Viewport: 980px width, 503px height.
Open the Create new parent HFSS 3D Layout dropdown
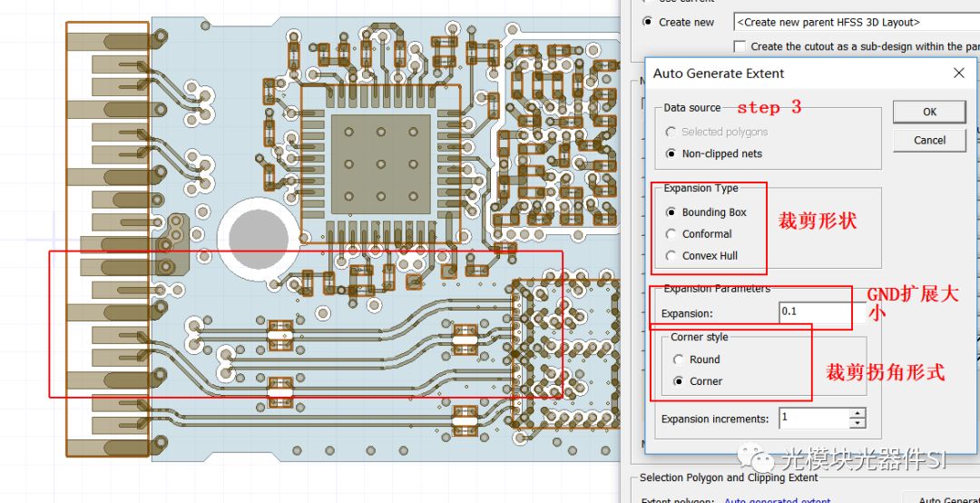pyautogui.click(x=857, y=22)
